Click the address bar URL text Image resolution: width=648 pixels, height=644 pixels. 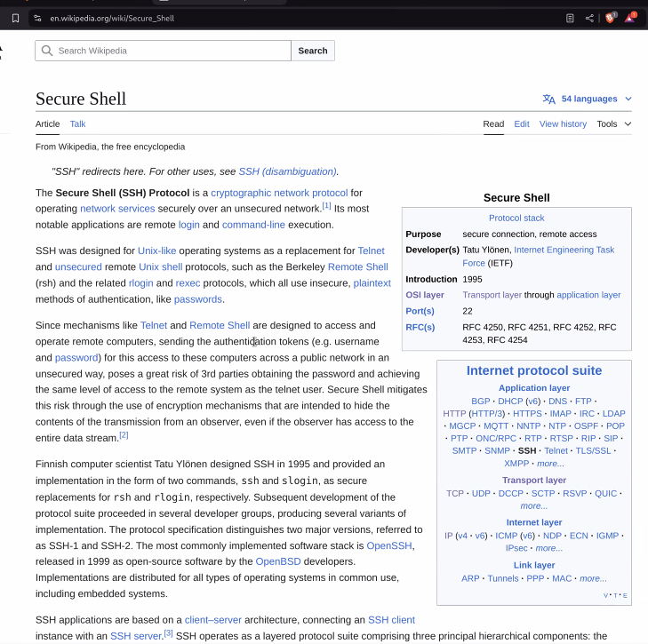tap(112, 18)
